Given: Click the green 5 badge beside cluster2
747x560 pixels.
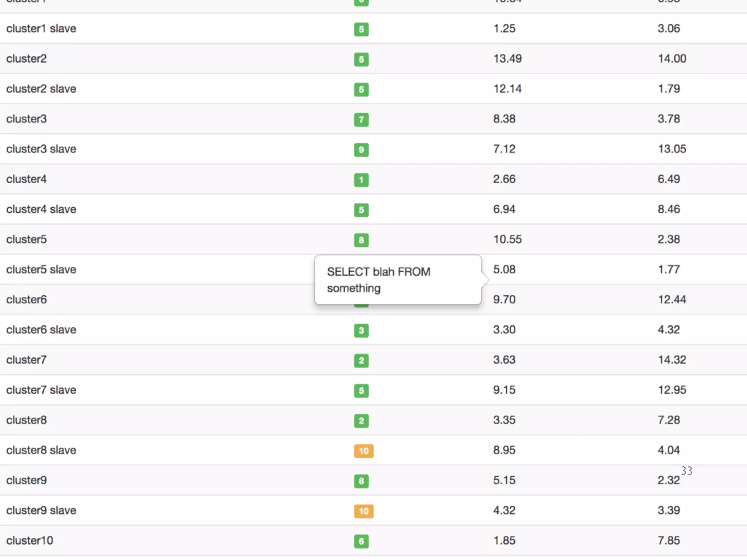Looking at the screenshot, I should tap(361, 59).
